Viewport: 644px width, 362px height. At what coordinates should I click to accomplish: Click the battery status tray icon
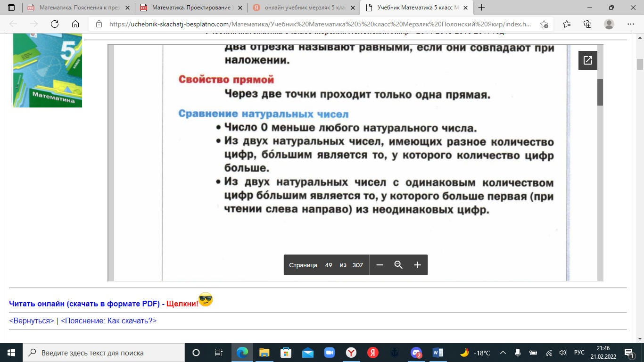(533, 353)
